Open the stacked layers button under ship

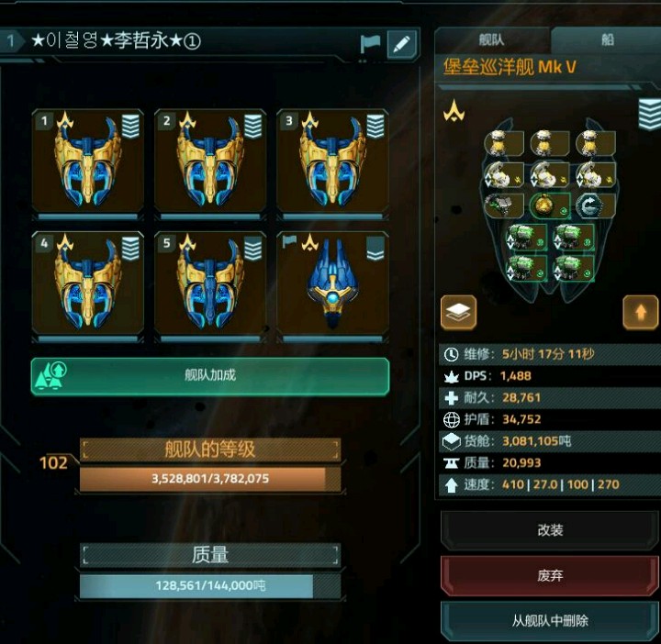point(459,312)
